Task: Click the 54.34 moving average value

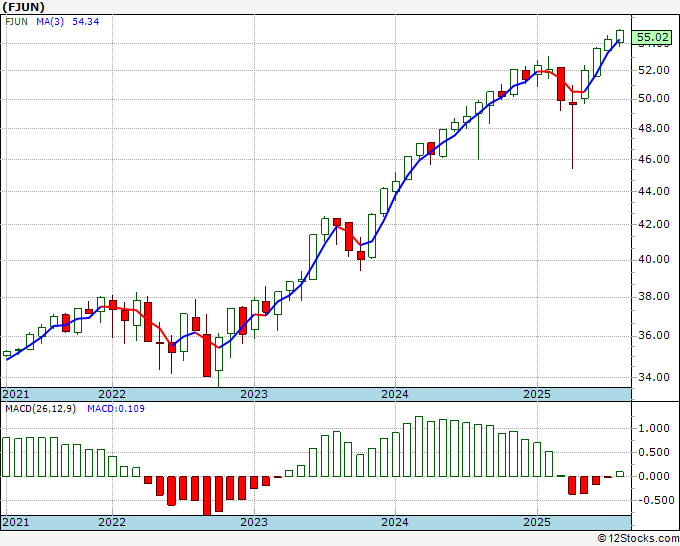Action: tap(85, 22)
